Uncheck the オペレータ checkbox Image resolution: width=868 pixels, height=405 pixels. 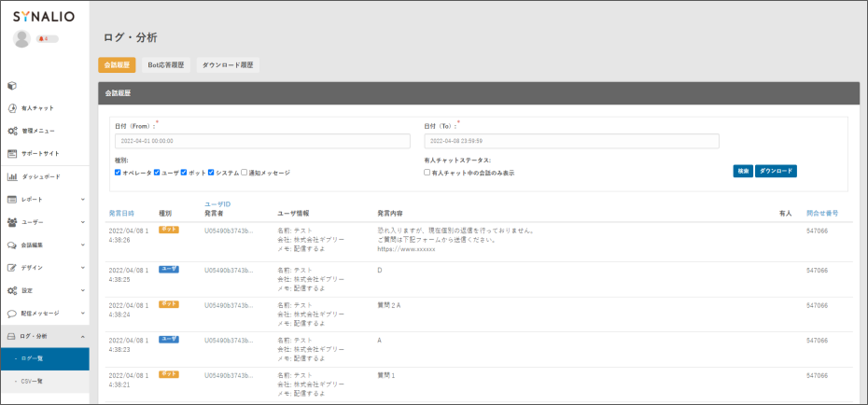(118, 173)
